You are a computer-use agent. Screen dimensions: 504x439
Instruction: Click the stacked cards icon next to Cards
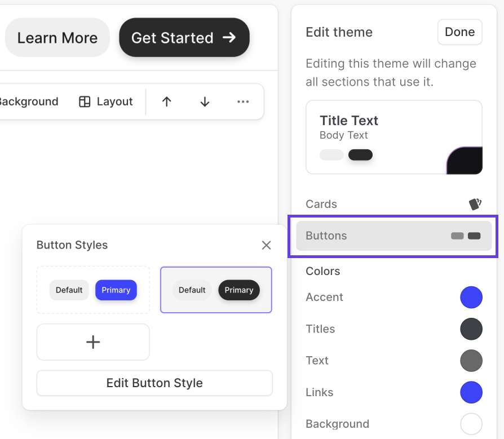coord(475,204)
